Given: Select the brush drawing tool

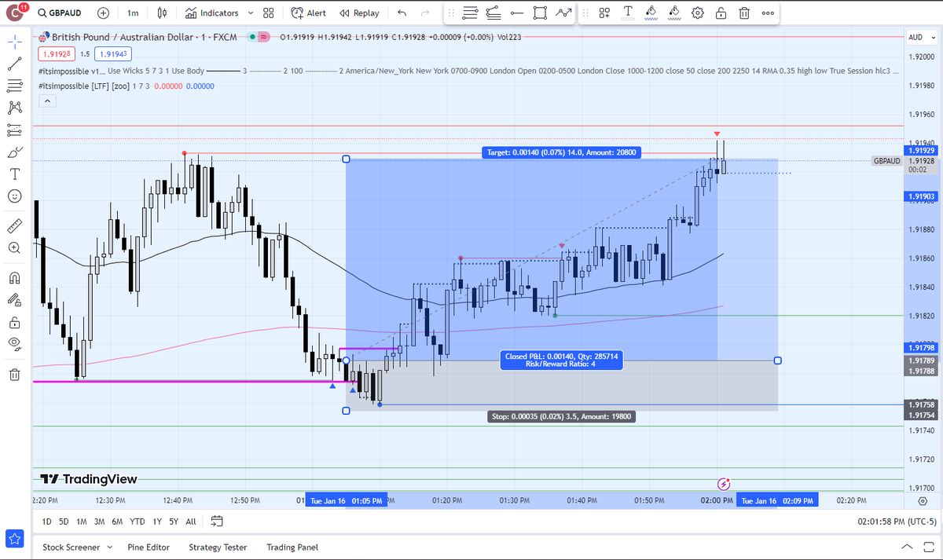Looking at the screenshot, I should pos(14,152).
